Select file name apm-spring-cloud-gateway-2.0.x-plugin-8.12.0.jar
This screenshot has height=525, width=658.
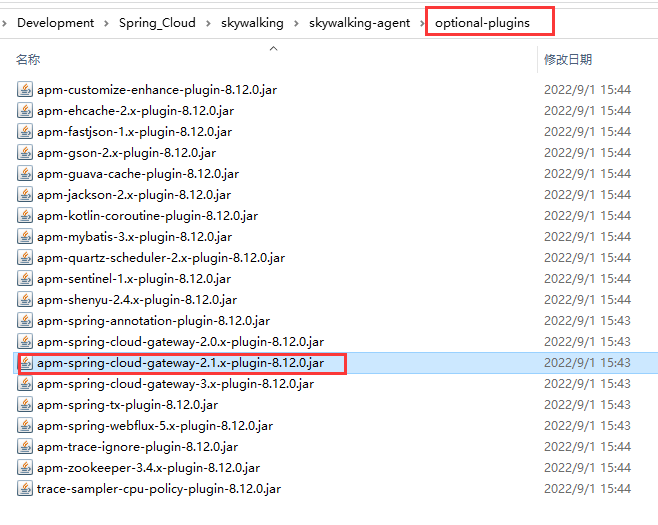(180, 342)
